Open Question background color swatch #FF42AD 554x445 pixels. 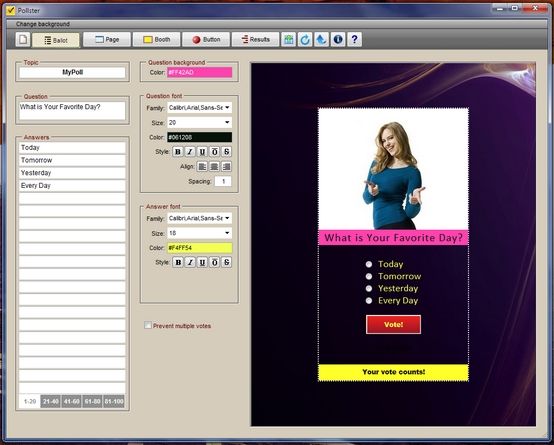[199, 72]
